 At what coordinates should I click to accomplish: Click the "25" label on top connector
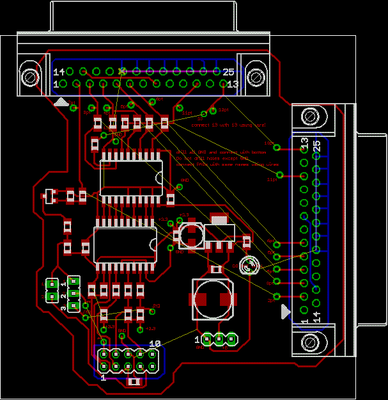228,72
